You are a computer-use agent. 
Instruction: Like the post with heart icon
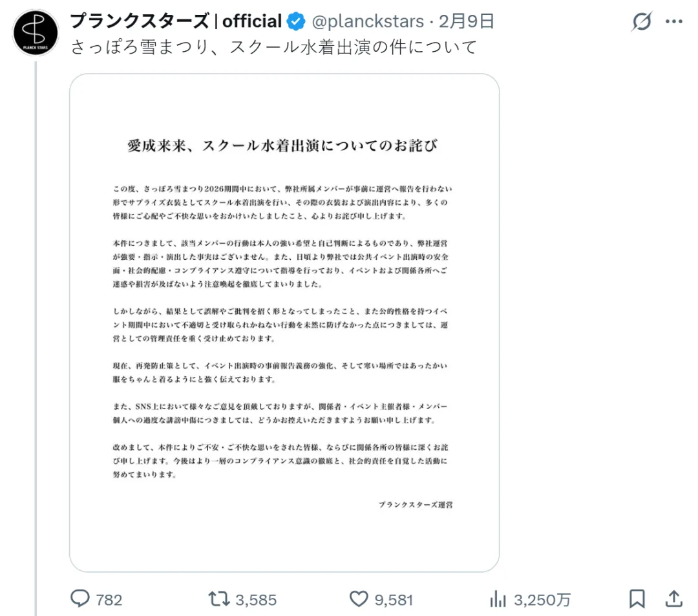pyautogui.click(x=359, y=599)
